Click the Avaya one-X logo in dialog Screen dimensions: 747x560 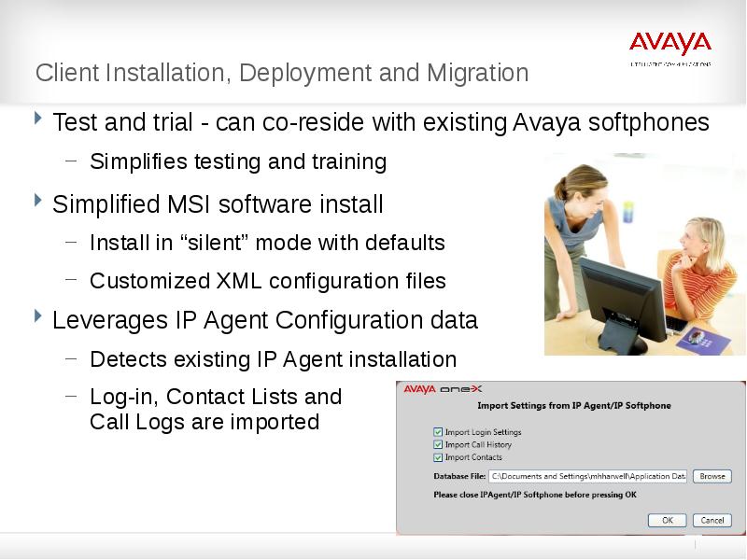(x=441, y=391)
